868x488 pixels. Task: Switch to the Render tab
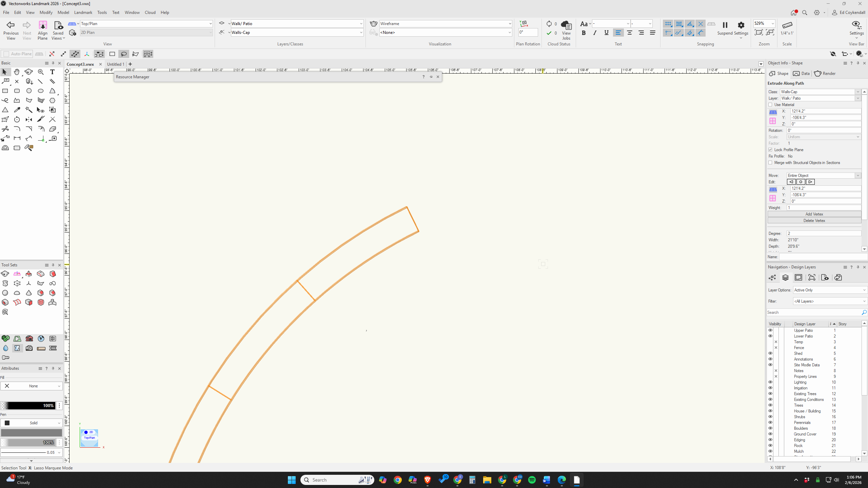pos(825,74)
